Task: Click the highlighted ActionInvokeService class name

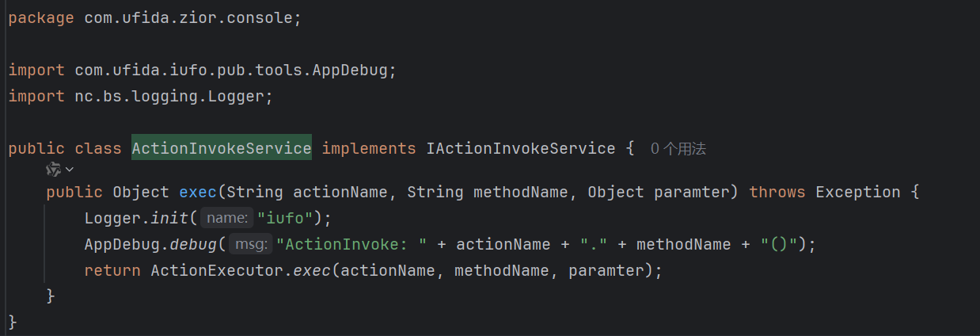Action: tap(222, 148)
